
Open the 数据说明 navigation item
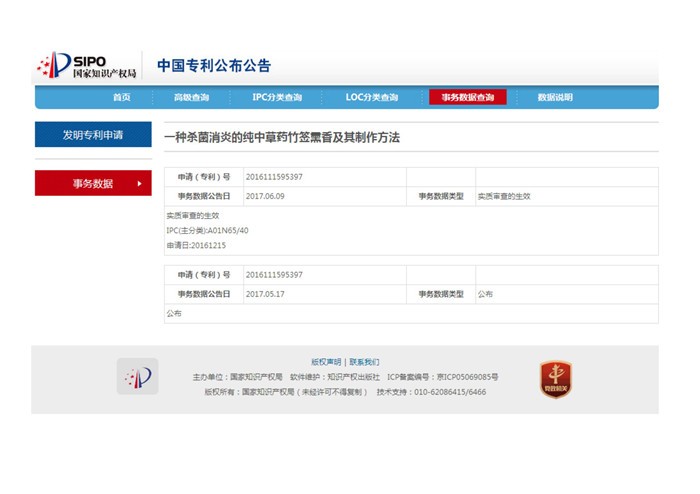(x=555, y=97)
